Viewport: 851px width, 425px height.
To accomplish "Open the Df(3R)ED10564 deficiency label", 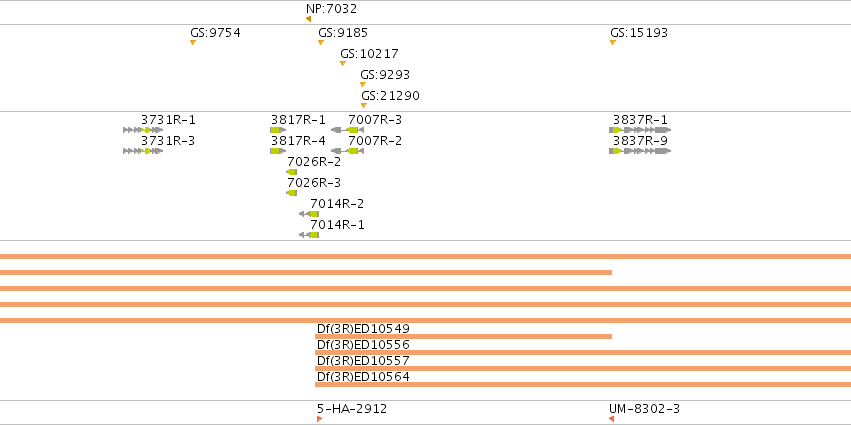I will pyautogui.click(x=363, y=377).
